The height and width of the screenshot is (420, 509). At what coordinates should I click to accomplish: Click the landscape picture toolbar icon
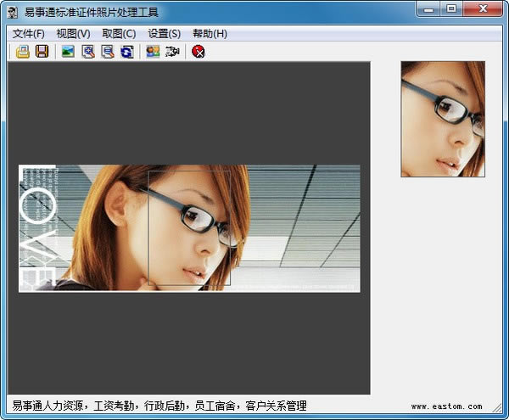(x=68, y=52)
